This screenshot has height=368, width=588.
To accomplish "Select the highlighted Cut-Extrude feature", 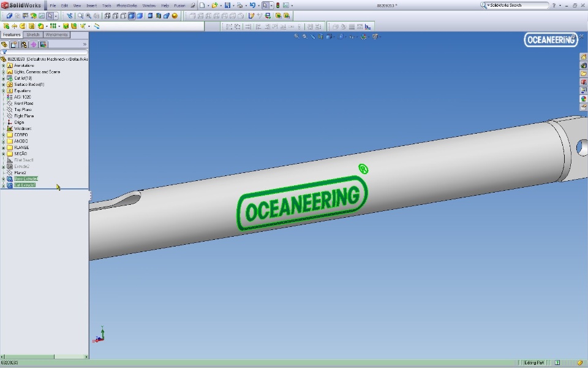I will point(24,185).
